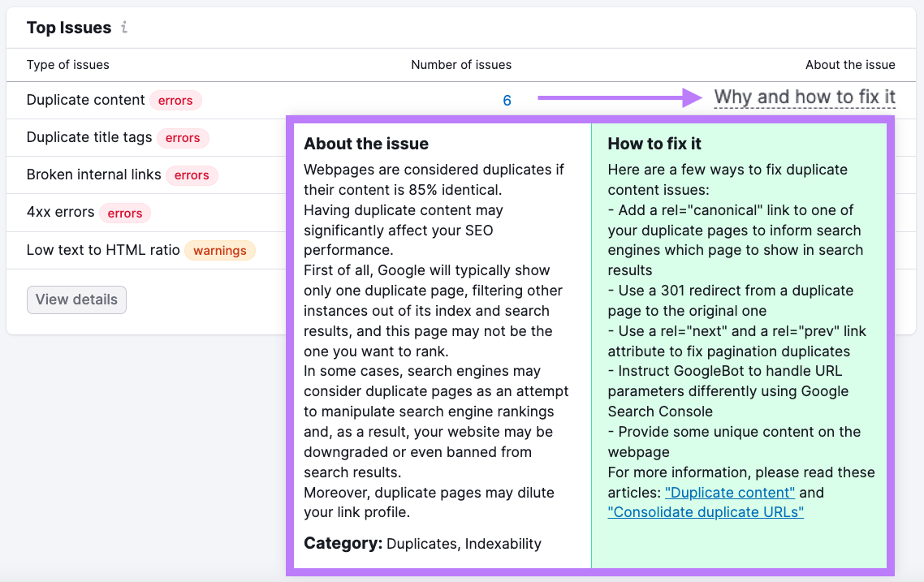Click the warnings badge for Low text to HTML ratio
Screen dimensions: 924x582
click(x=219, y=250)
